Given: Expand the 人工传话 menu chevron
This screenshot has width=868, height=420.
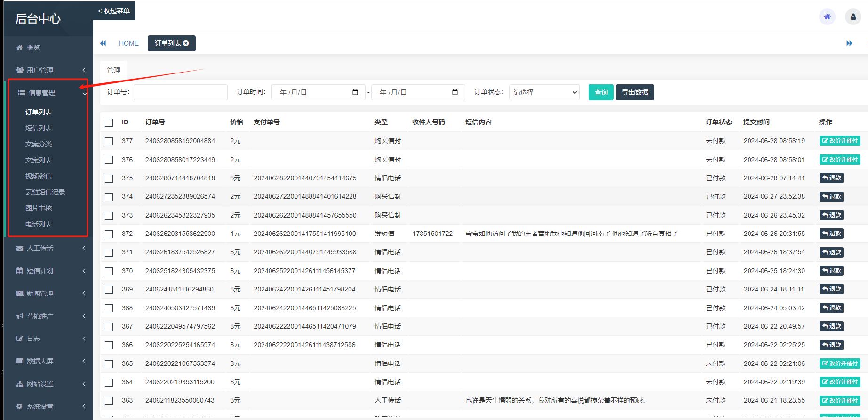Looking at the screenshot, I should point(84,248).
